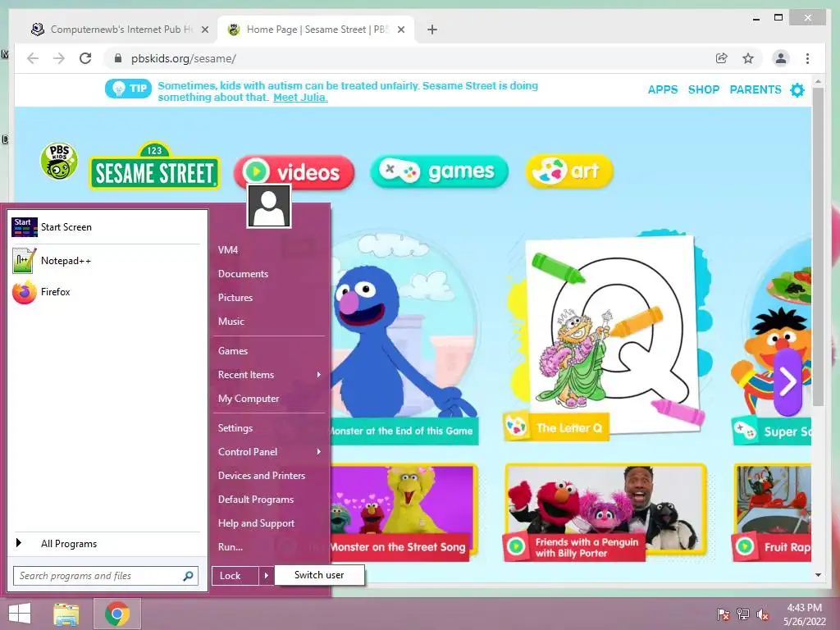This screenshot has height=630, width=840.
Task: Open VM4 user folder
Action: pos(269,250)
